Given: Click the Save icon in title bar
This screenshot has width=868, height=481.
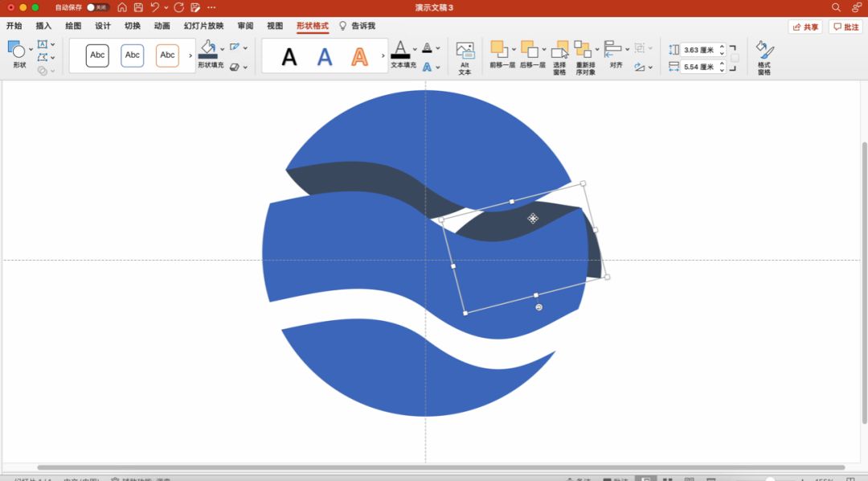Looking at the screenshot, I should (x=138, y=7).
